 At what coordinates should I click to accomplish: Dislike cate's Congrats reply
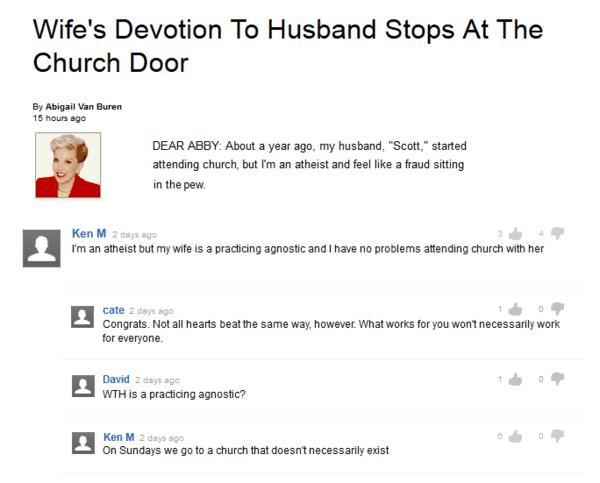(558, 309)
